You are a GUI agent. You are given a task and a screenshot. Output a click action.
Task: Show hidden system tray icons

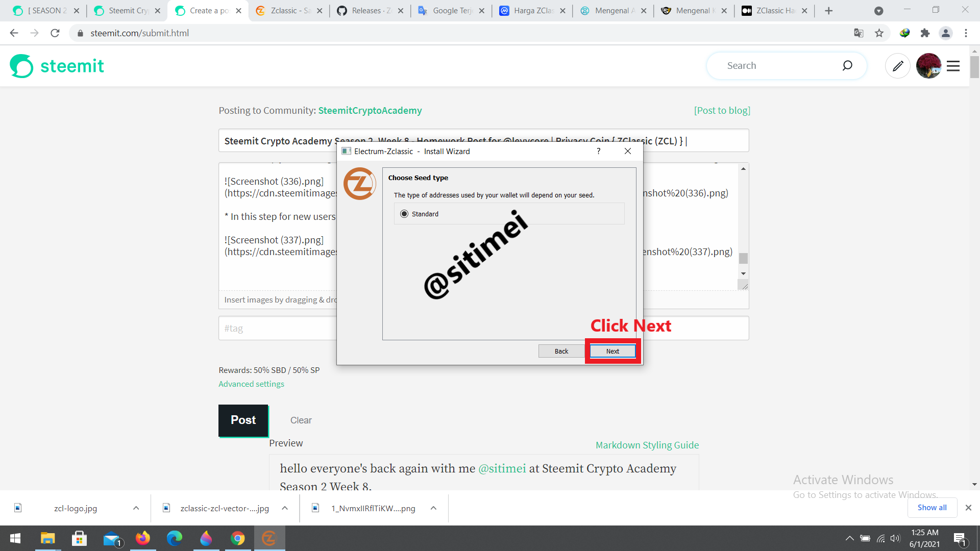pos(850,538)
